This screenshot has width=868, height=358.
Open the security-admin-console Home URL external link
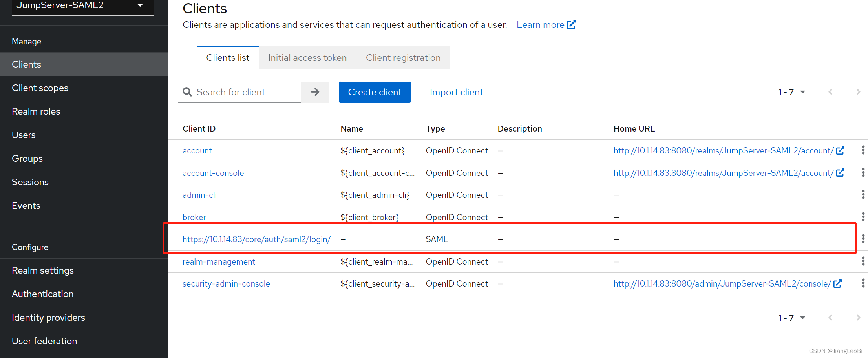[838, 283]
